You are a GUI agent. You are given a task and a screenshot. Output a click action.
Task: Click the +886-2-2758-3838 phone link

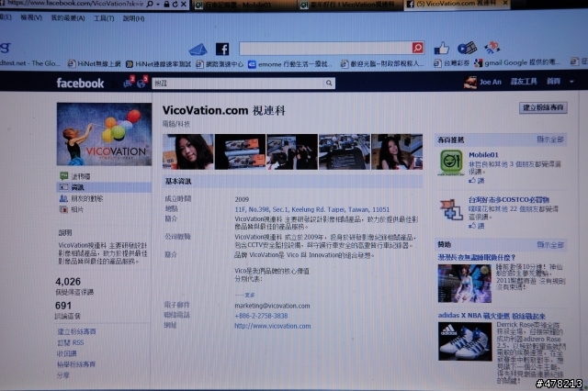click(261, 316)
